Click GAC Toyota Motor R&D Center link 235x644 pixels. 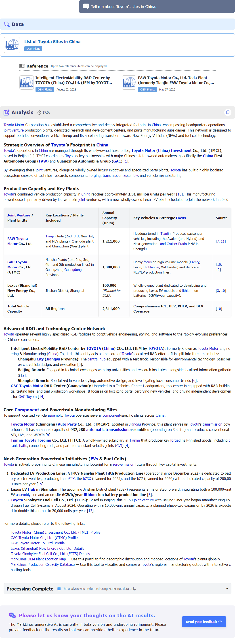click(27, 386)
